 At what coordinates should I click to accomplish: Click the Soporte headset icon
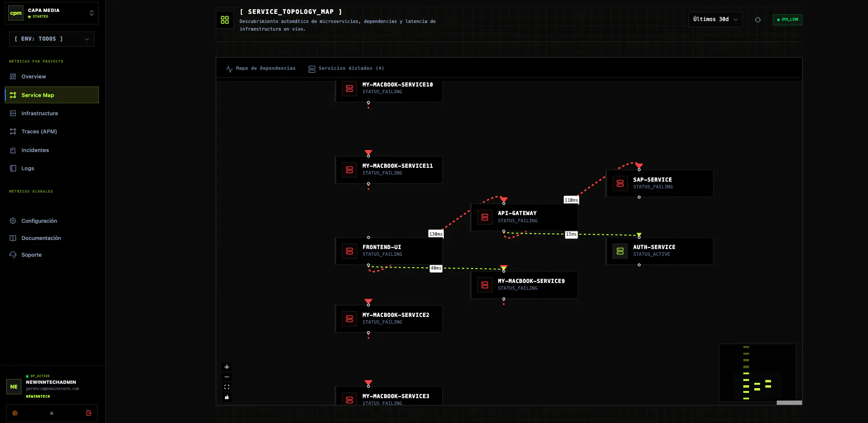(x=13, y=255)
